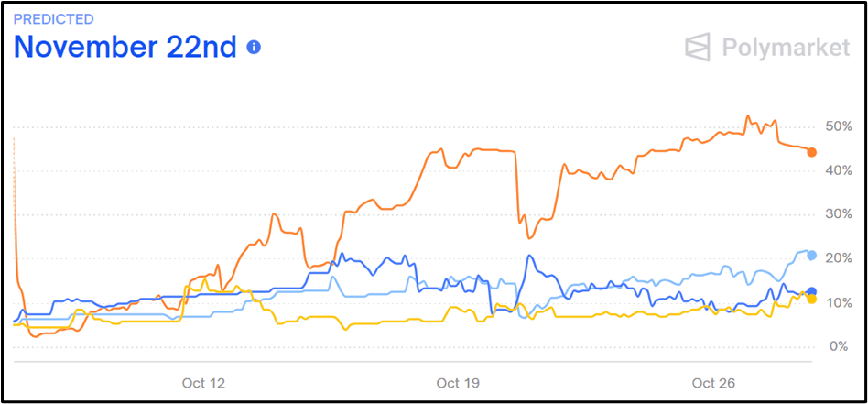Click the orange line's lowest dip after Oct 19
Screen dimensions: 868x404
coord(528,237)
